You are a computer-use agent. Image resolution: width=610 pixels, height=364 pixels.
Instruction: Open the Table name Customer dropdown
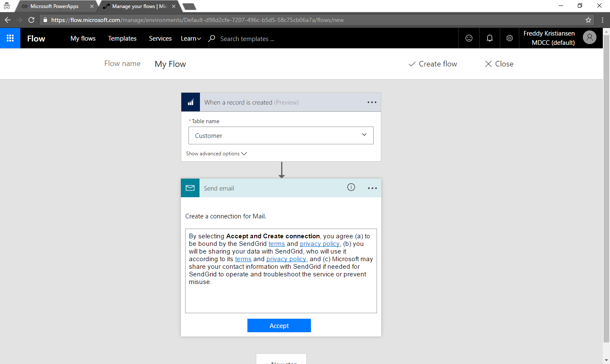(x=281, y=135)
